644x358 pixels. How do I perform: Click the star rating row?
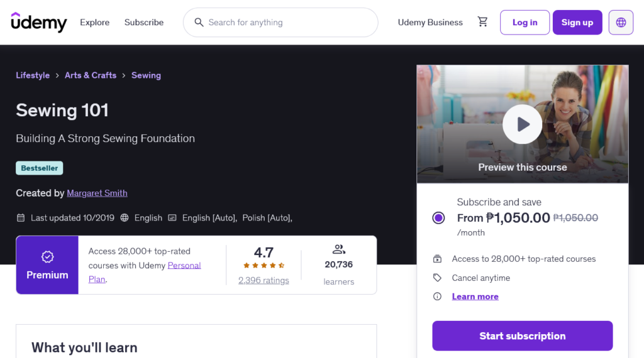pyautogui.click(x=264, y=265)
